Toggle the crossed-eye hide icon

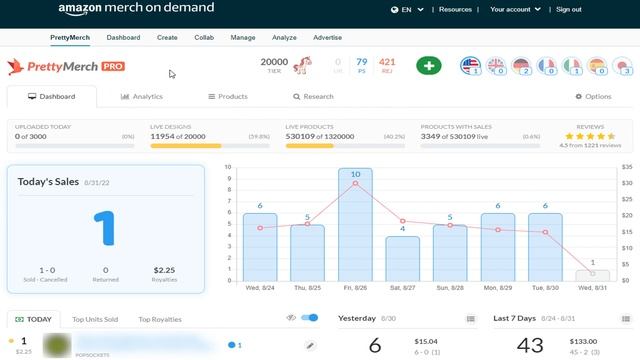291,318
